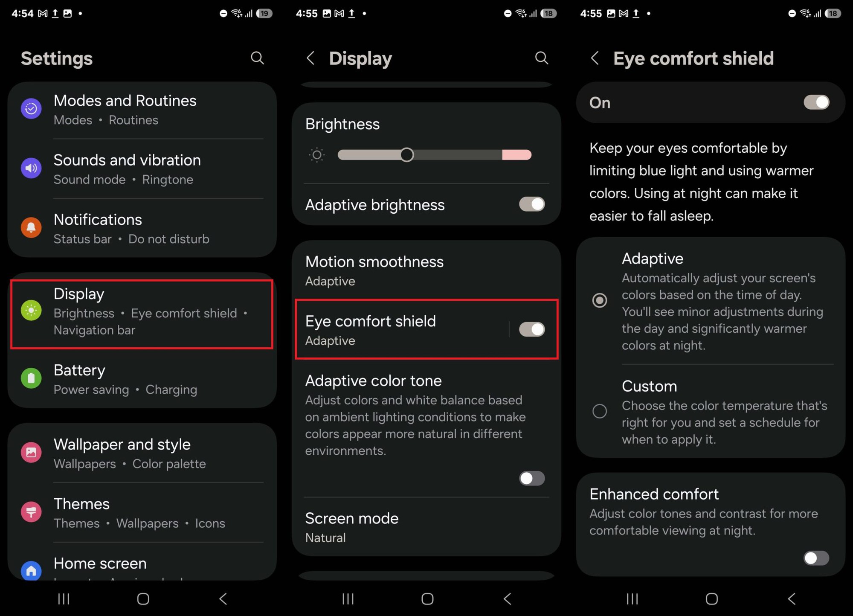
Task: Open Display settings menu
Action: tap(143, 311)
